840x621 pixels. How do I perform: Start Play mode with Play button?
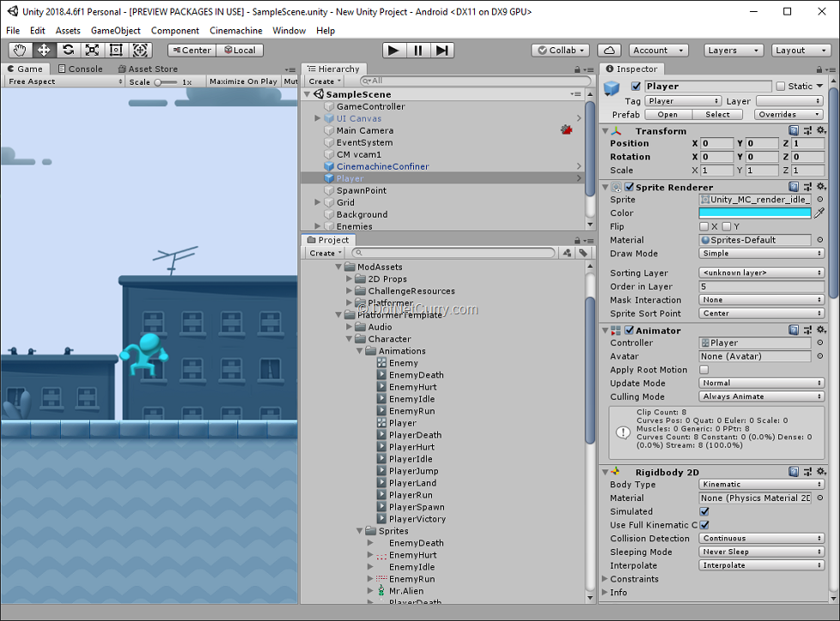[393, 51]
